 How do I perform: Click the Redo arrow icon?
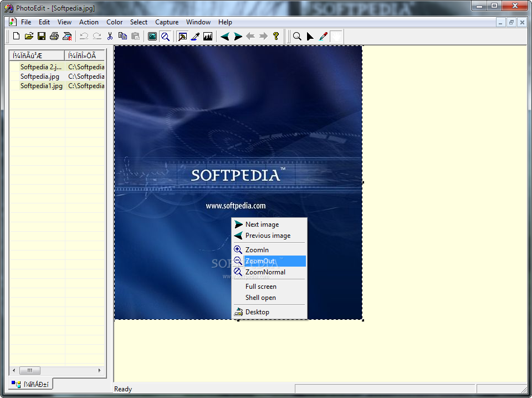[97, 36]
